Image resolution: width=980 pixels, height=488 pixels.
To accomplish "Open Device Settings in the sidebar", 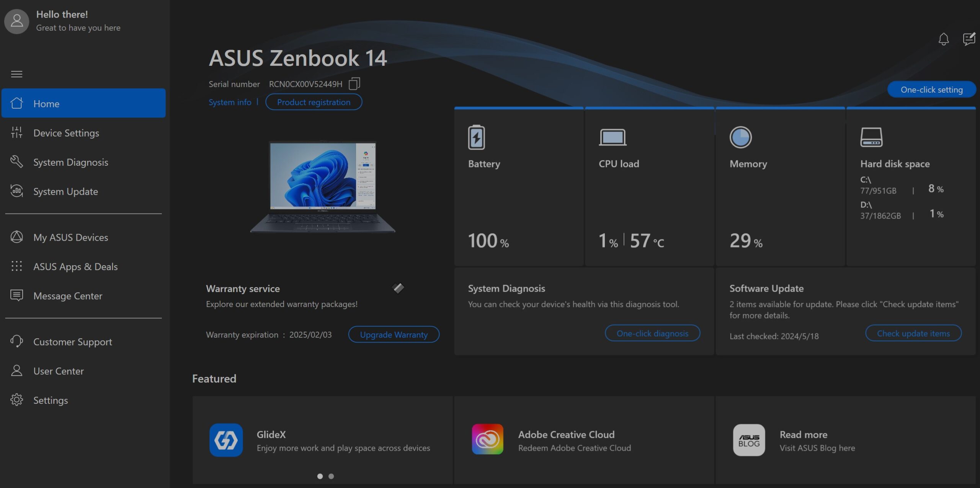I will pyautogui.click(x=66, y=133).
